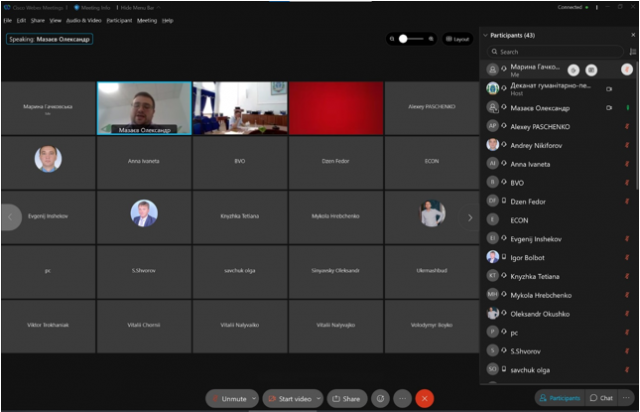Click muted mic icon for S.Shvorov
The width and height of the screenshot is (640, 412).
tap(627, 351)
